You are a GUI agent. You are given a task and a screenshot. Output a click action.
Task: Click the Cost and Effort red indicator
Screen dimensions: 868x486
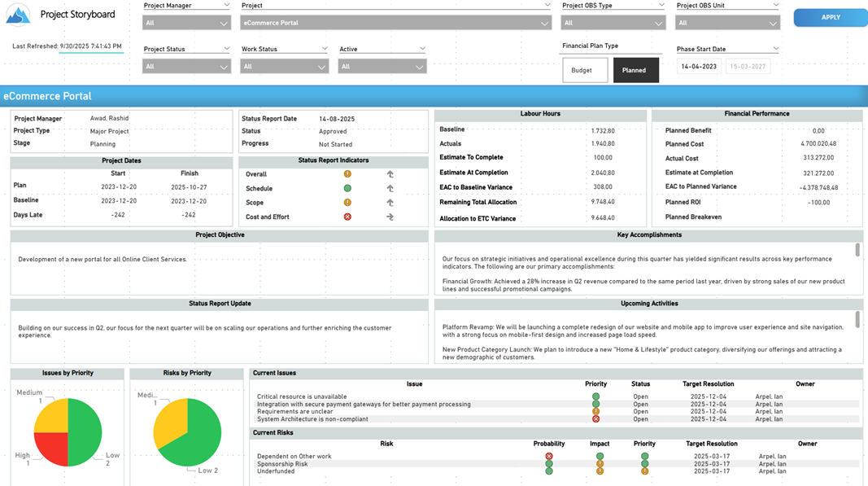(x=347, y=217)
